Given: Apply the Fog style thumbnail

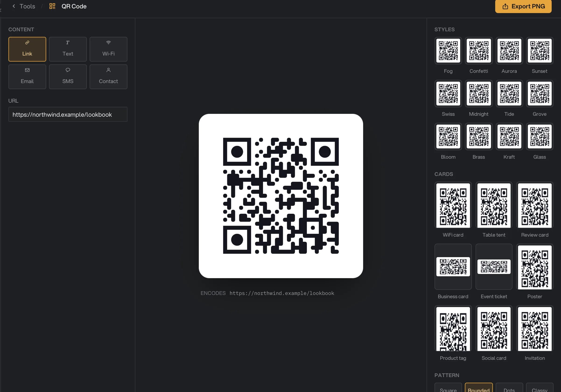Looking at the screenshot, I should pos(448,51).
